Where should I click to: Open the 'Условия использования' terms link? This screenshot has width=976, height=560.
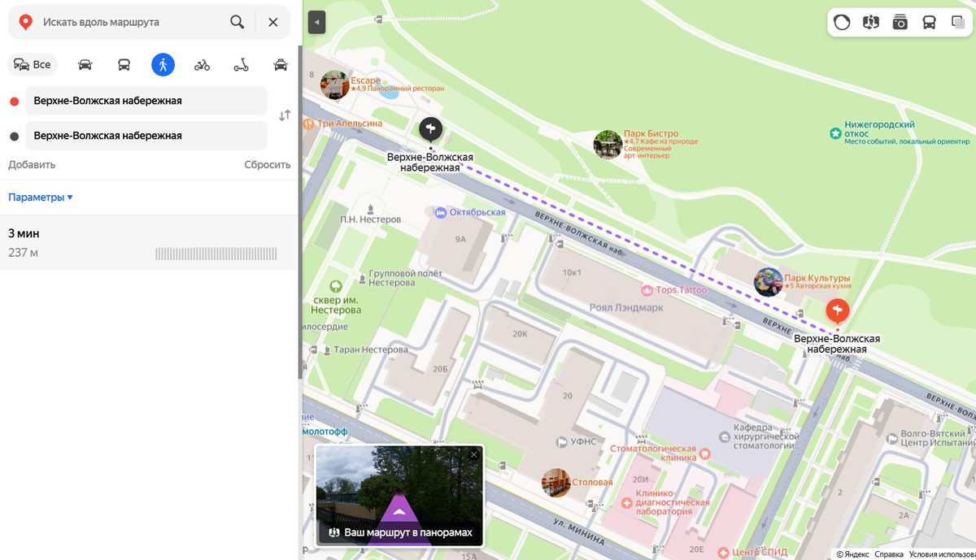click(x=942, y=554)
